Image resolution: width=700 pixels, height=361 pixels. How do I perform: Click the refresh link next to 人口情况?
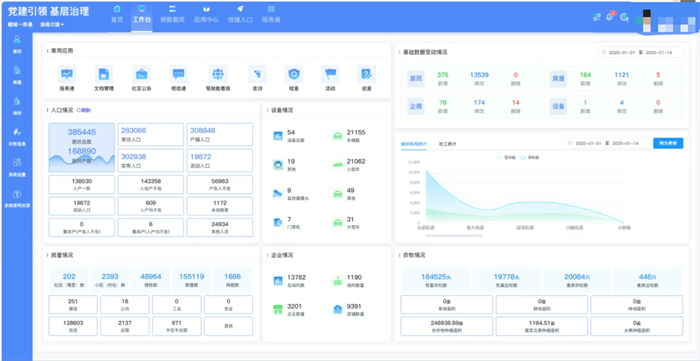pyautogui.click(x=83, y=110)
